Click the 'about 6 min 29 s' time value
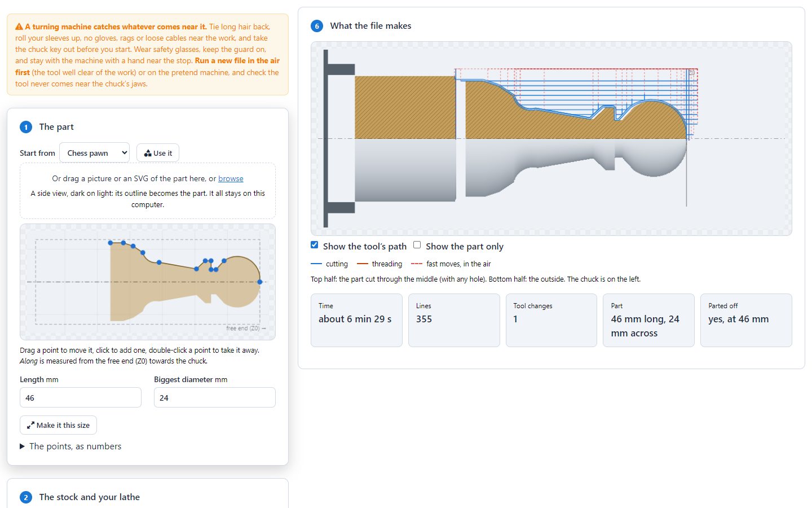This screenshot has height=508, width=812. 355,319
